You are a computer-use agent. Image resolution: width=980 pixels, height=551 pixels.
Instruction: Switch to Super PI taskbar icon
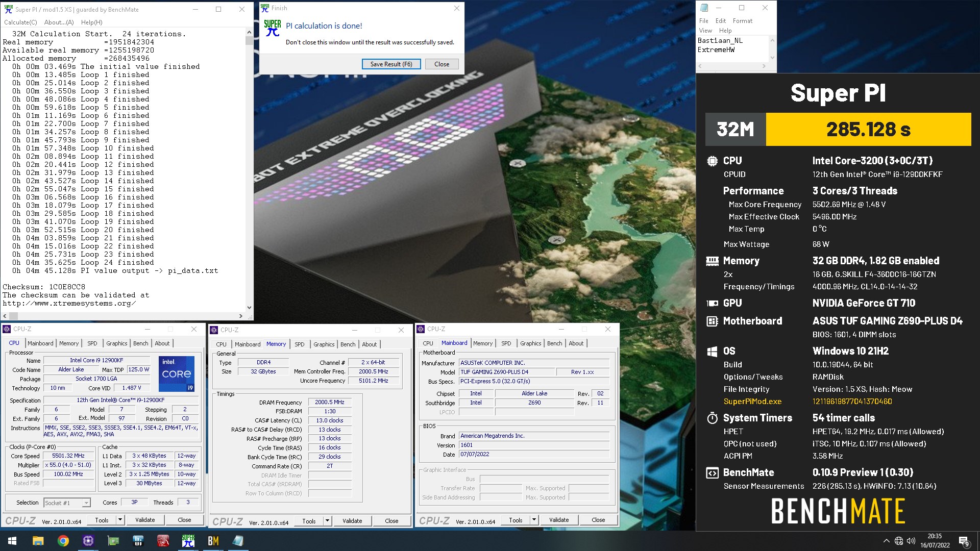coord(188,541)
